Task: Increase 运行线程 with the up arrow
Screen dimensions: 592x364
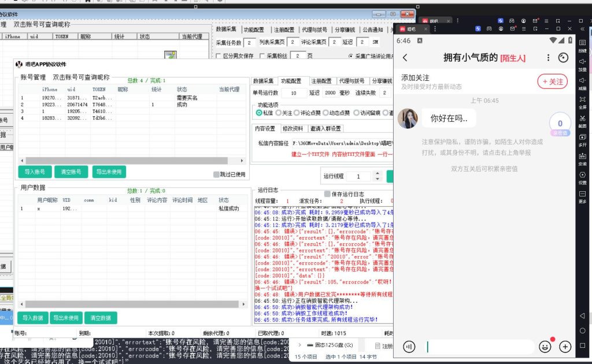Action: (378, 173)
